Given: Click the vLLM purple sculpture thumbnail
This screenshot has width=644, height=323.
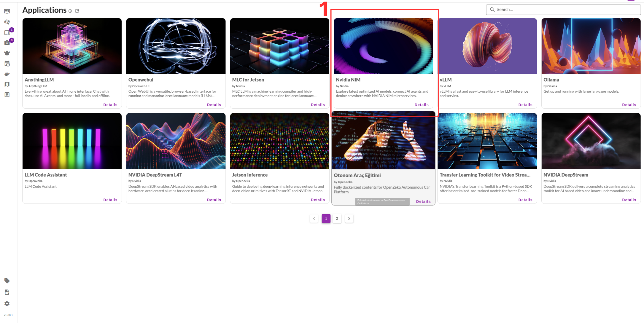Looking at the screenshot, I should [487, 46].
